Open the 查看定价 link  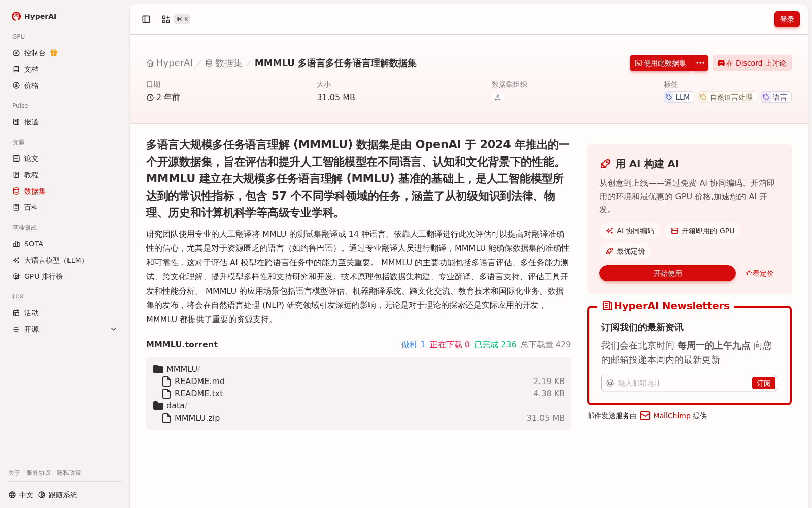click(x=759, y=273)
